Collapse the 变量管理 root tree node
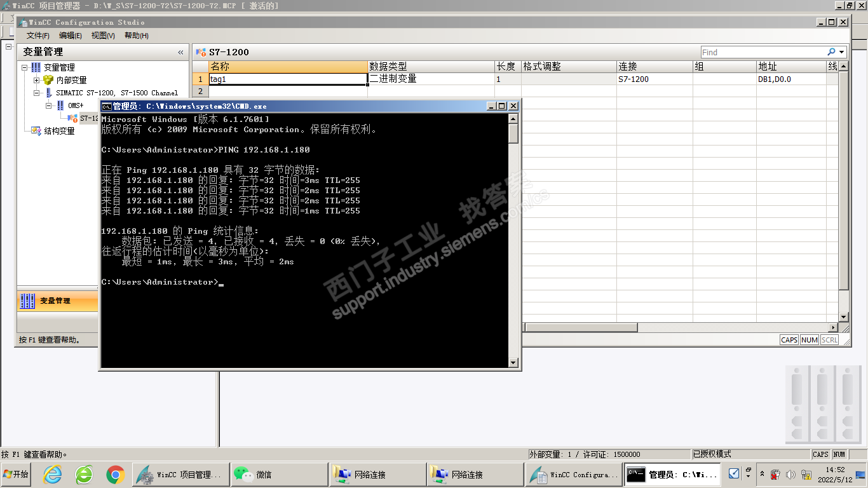The width and height of the screenshot is (868, 488). pyautogui.click(x=25, y=67)
